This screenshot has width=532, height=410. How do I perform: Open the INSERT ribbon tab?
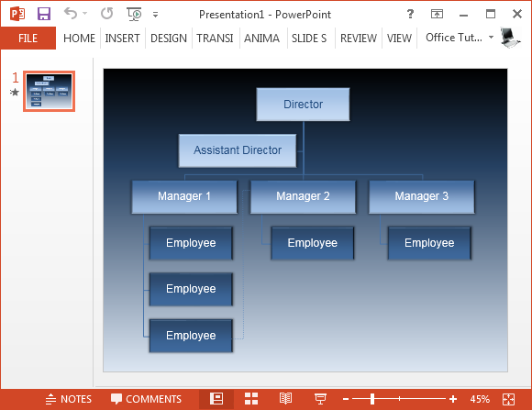point(123,38)
